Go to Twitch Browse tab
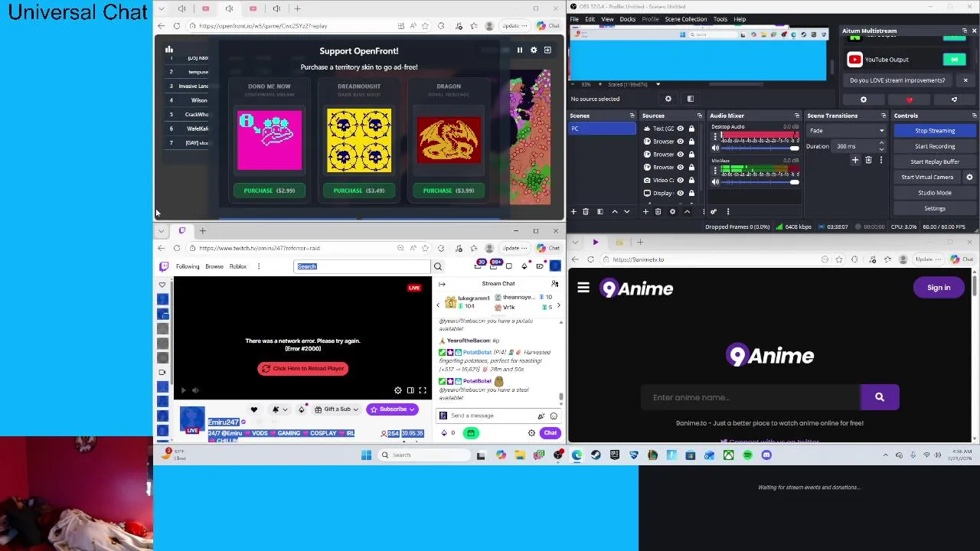Screen dimensions: 980x551 click(x=214, y=266)
